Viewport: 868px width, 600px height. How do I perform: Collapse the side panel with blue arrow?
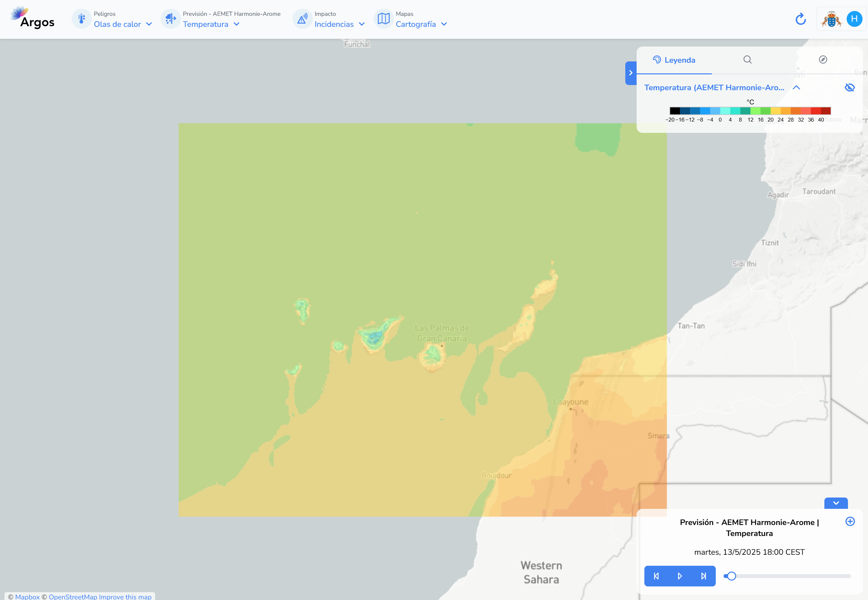click(x=631, y=73)
